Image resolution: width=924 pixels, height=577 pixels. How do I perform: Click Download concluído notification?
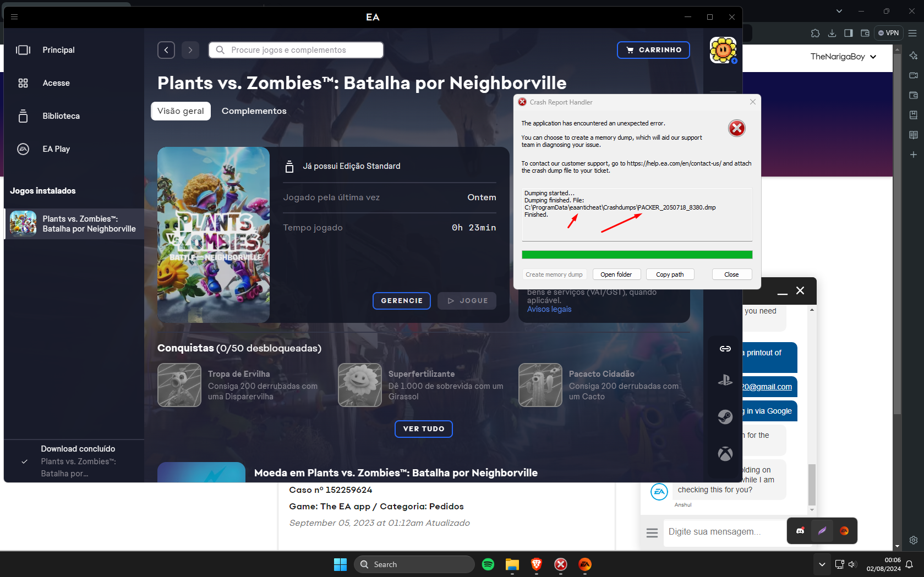[74, 461]
